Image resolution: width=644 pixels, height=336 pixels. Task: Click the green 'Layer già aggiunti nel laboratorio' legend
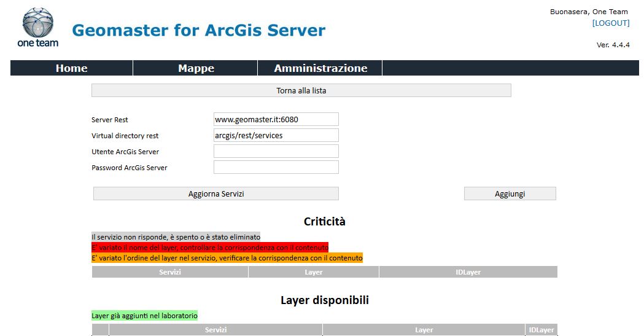click(144, 316)
